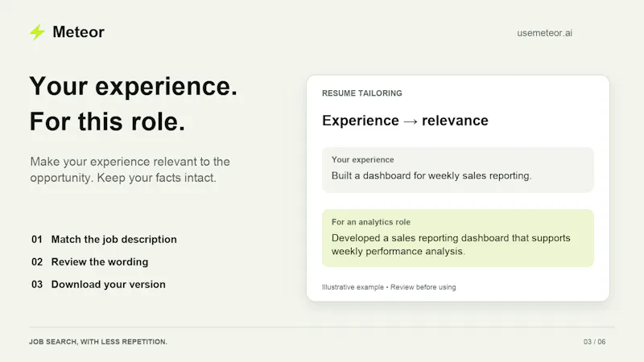This screenshot has width=644, height=362.
Task: Click the 'Your experience. For this role.' headline
Action: pyautogui.click(x=134, y=104)
